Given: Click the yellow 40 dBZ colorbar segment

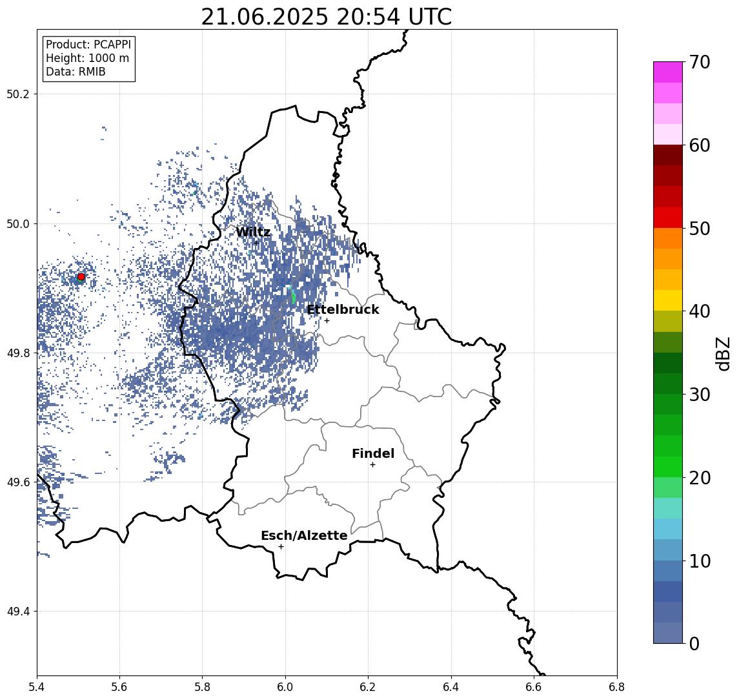Looking at the screenshot, I should coord(668,300).
